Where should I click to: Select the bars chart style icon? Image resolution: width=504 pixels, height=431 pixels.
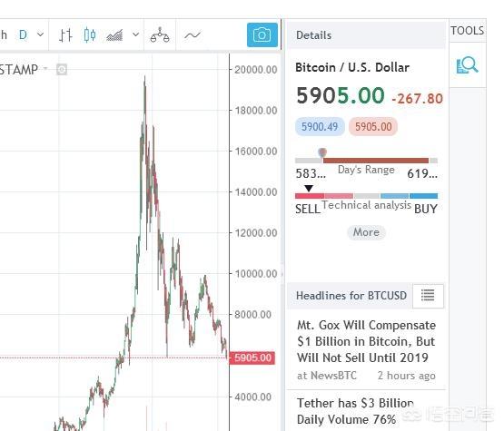65,34
